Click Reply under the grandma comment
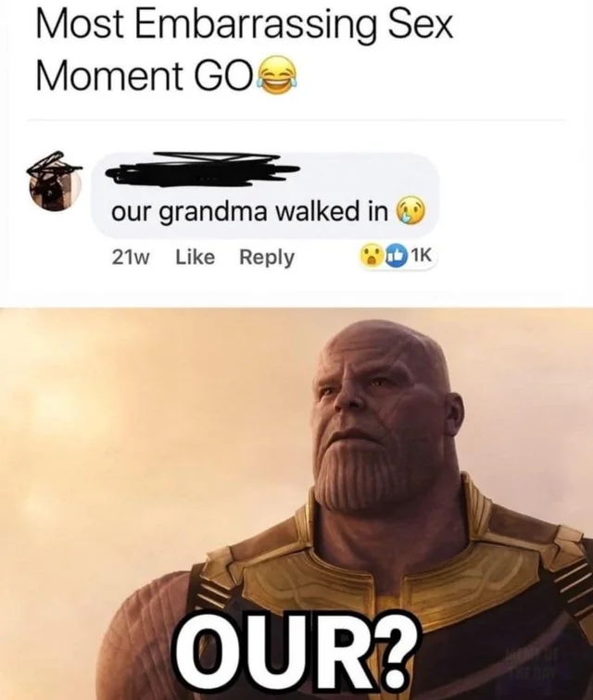This screenshot has height=700, width=593. point(267,257)
